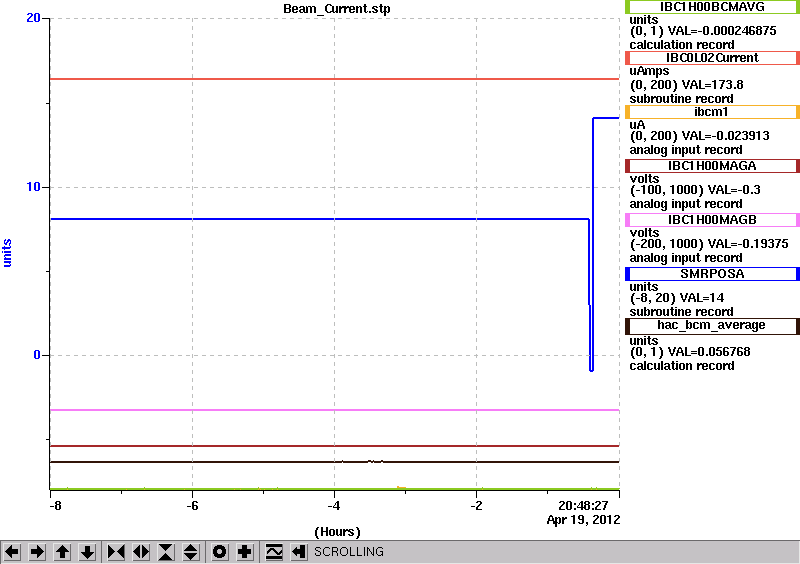Click the VAL=0.056768 reading
Image resolution: width=800 pixels, height=564 pixels.
709,352
